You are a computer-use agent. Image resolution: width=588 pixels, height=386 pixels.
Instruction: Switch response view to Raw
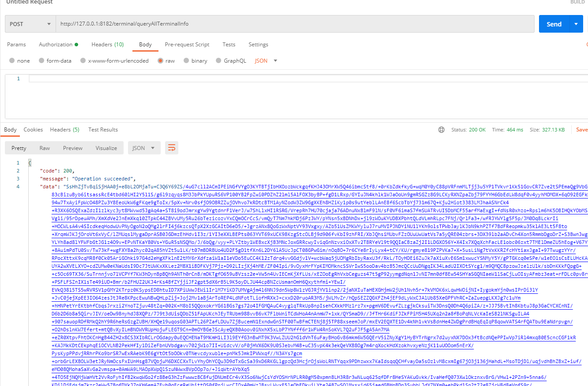point(45,148)
